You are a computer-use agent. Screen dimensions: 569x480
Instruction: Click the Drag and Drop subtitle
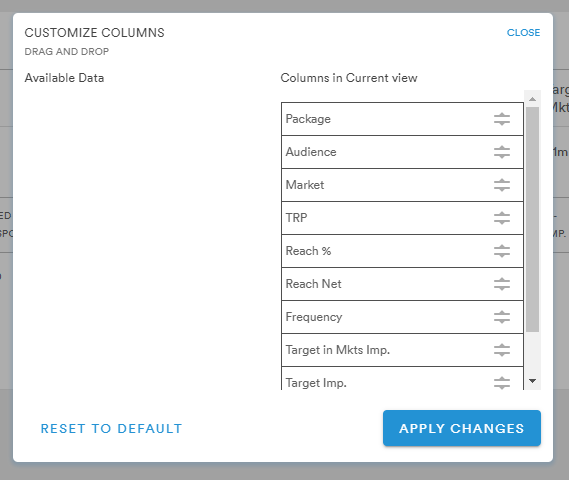(x=67, y=52)
